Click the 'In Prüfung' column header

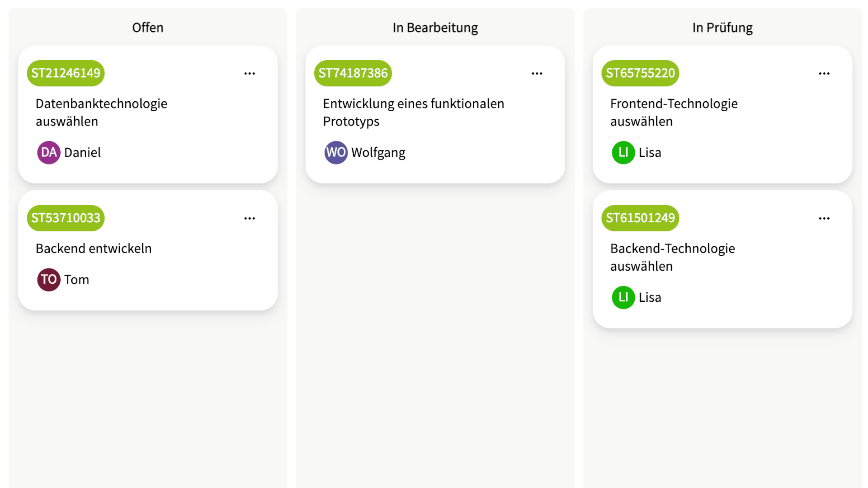click(x=722, y=28)
